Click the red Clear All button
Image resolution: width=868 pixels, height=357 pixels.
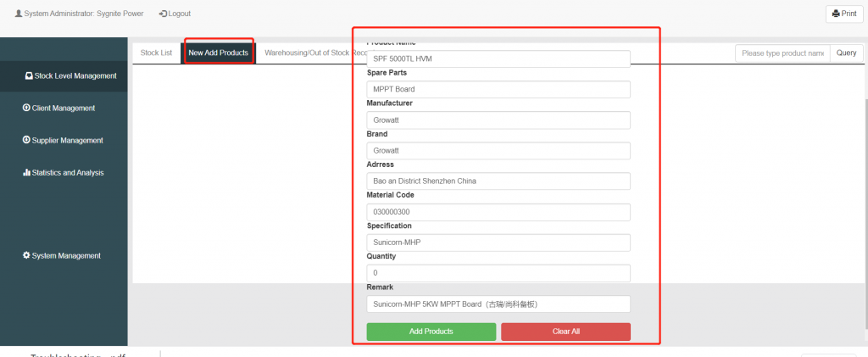(565, 332)
